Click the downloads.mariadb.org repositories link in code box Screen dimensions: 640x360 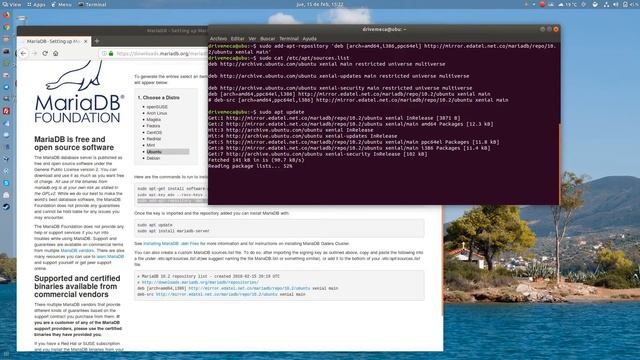200,282
